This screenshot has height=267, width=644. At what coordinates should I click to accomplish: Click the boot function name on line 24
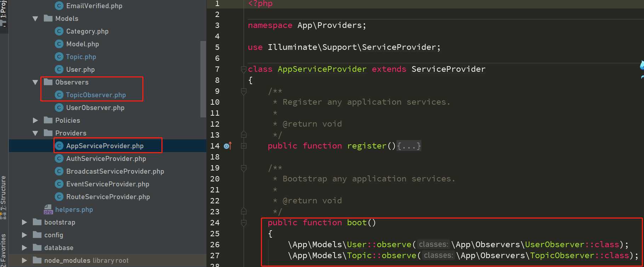[357, 222]
